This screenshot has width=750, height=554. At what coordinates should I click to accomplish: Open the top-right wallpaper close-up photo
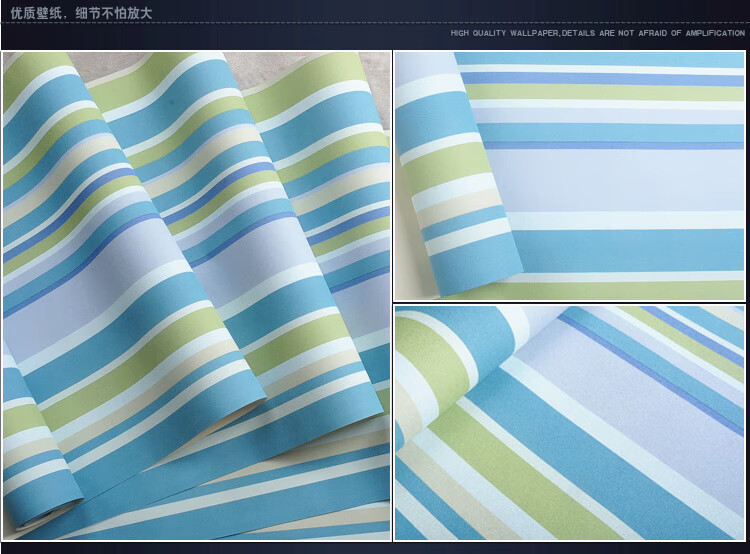coord(569,176)
